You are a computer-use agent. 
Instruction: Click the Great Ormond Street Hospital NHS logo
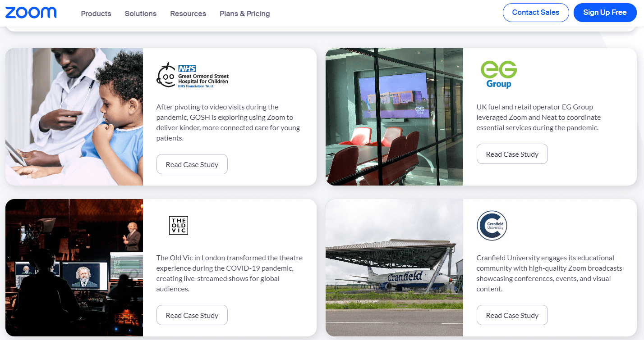193,75
